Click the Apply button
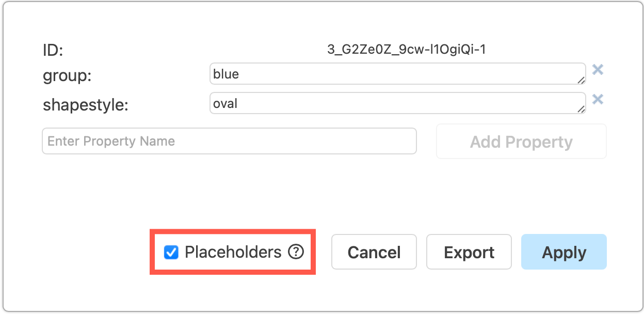The height and width of the screenshot is (314, 644). click(564, 252)
